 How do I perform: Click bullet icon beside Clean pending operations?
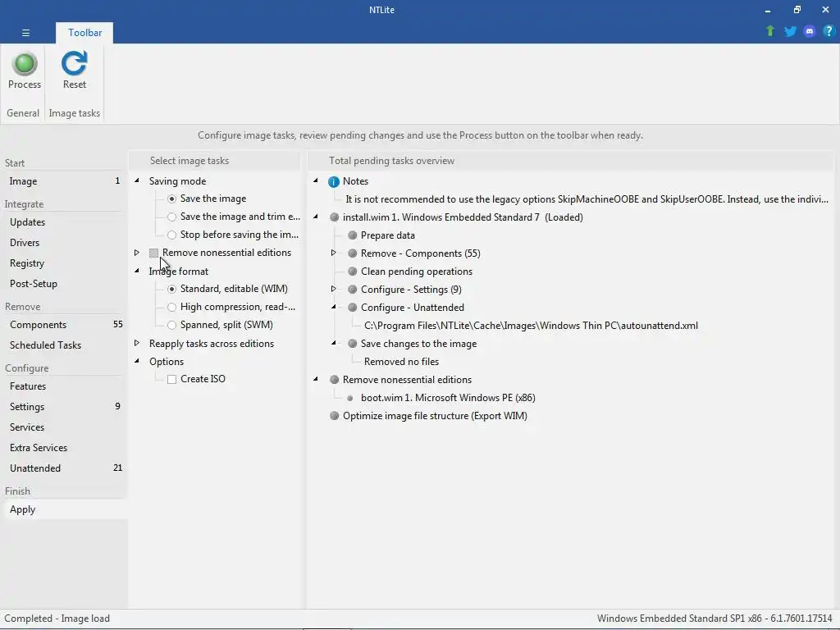pyautogui.click(x=353, y=272)
